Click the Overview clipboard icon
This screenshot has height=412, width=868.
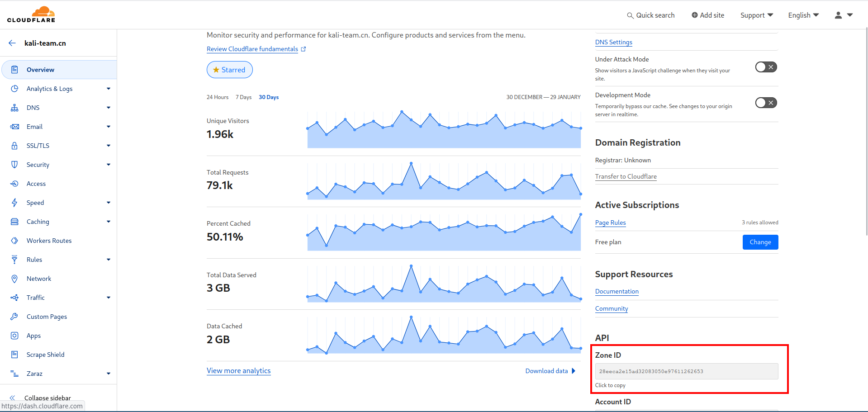14,70
